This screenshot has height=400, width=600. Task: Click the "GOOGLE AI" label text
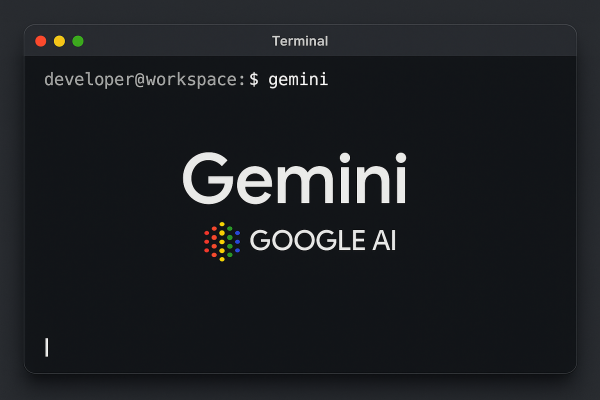[323, 241]
